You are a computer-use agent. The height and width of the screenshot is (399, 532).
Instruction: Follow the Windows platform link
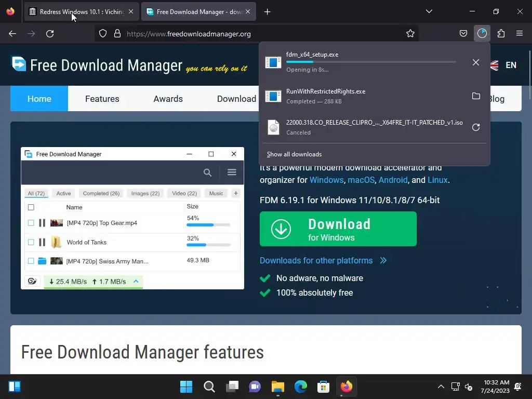[326, 180]
